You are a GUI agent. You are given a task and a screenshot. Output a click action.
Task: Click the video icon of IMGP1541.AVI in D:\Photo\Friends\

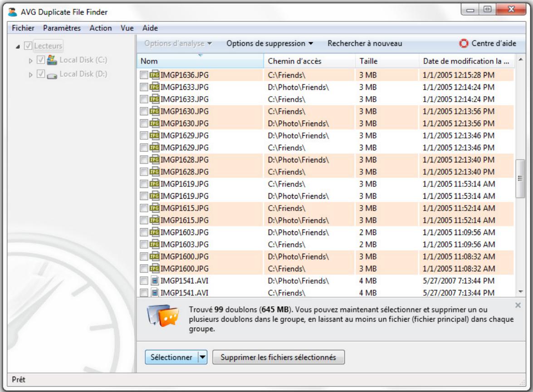(x=155, y=281)
